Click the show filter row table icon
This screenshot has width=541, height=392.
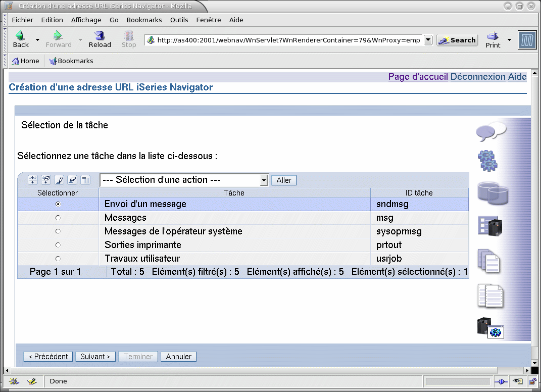(33, 180)
